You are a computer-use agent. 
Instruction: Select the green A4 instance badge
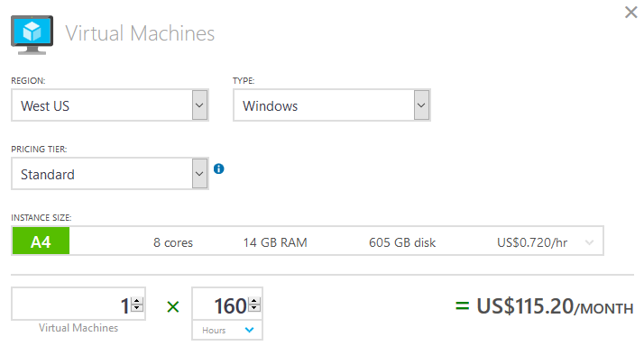[x=41, y=242]
